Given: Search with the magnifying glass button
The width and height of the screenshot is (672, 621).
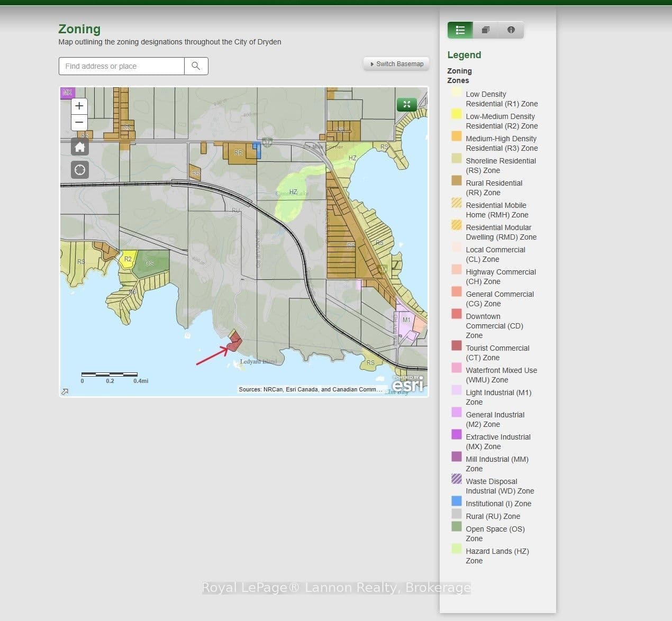Looking at the screenshot, I should pos(196,66).
